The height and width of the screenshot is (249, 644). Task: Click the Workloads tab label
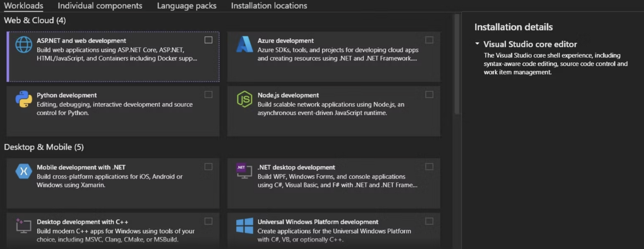tap(23, 5)
